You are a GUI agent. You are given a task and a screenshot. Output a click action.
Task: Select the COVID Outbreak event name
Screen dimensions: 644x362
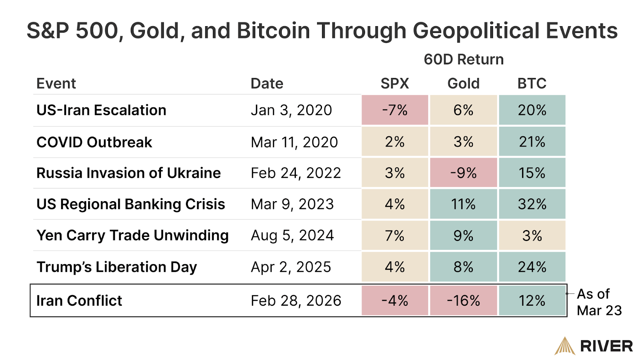point(94,142)
